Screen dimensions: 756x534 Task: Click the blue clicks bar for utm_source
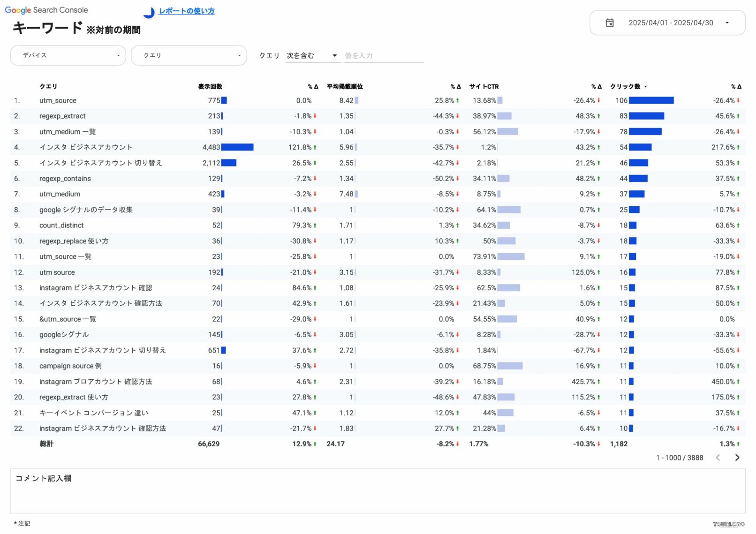pos(651,101)
